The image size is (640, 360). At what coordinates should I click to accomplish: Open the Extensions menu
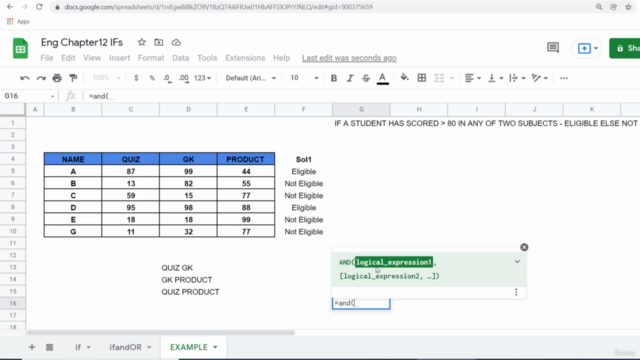coord(245,58)
